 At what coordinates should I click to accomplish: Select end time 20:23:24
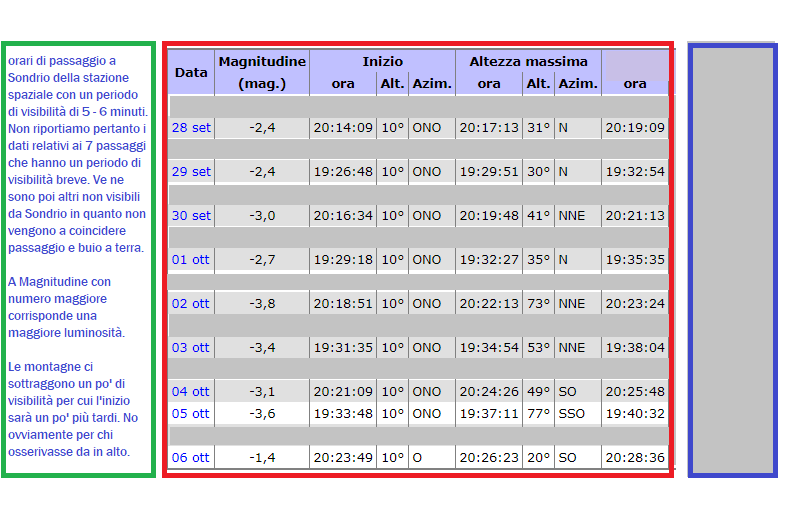point(635,304)
